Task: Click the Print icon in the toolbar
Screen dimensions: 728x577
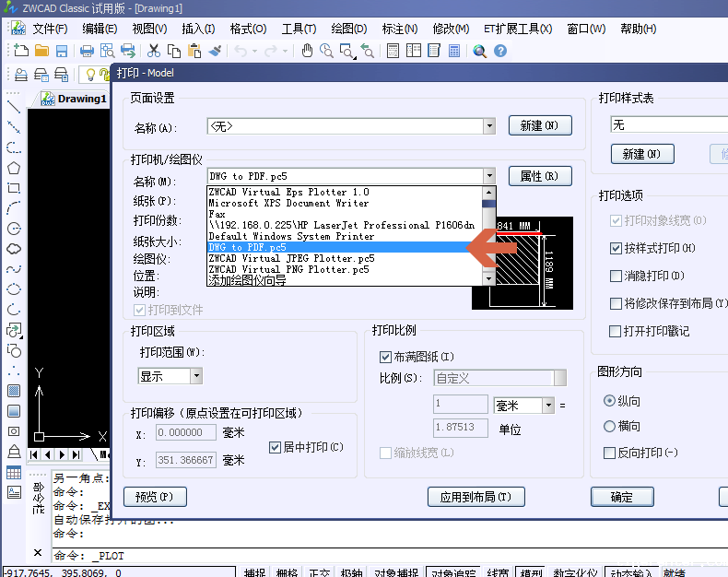Action: pos(87,51)
